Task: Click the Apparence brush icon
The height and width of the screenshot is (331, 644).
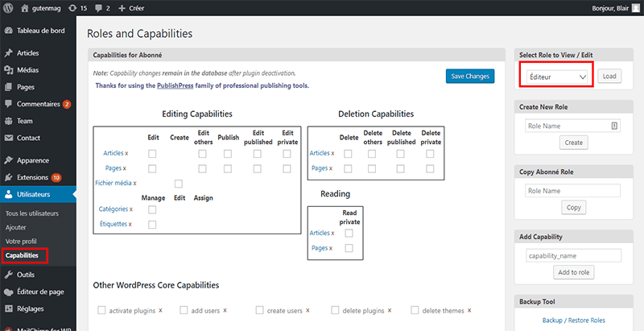Action: [9, 160]
